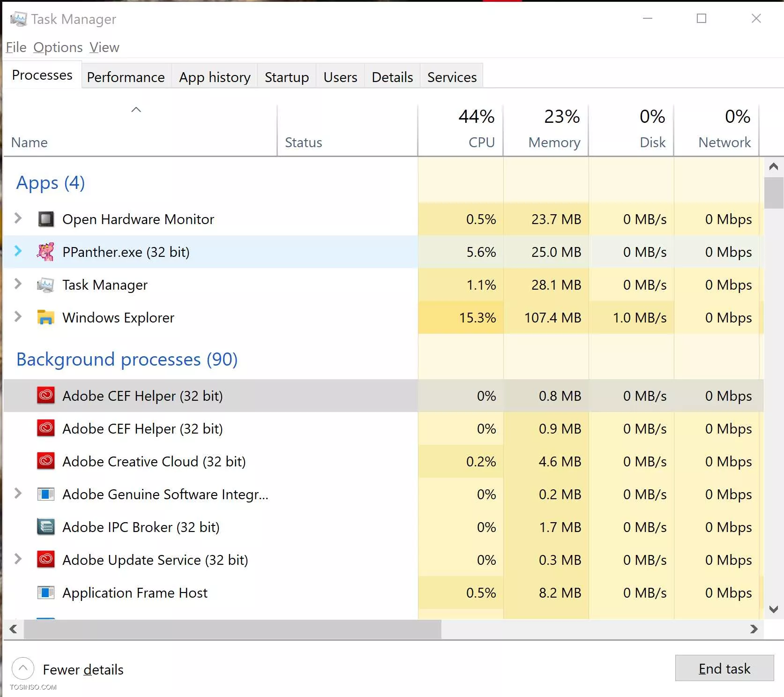Click the PPanther.exe pink panther icon
Image resolution: width=784 pixels, height=697 pixels.
pyautogui.click(x=46, y=252)
